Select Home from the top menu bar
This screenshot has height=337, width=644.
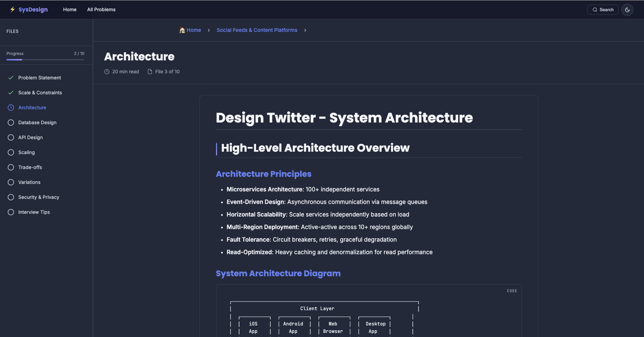point(70,10)
